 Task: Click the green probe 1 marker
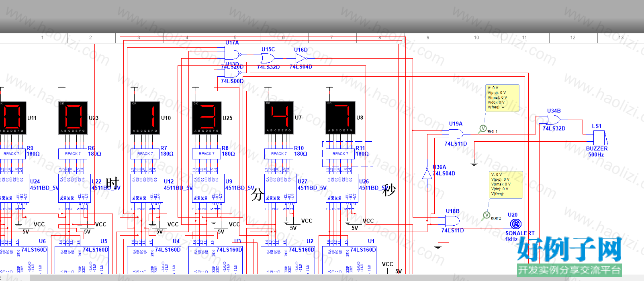click(x=483, y=128)
